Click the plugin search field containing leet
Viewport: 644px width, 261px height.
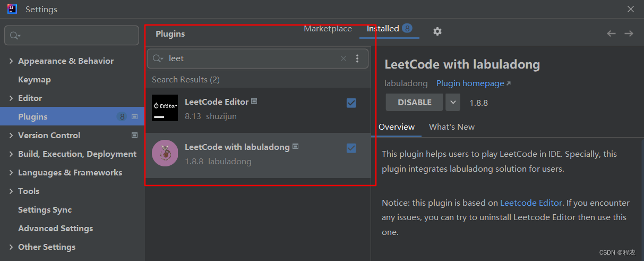coord(257,58)
